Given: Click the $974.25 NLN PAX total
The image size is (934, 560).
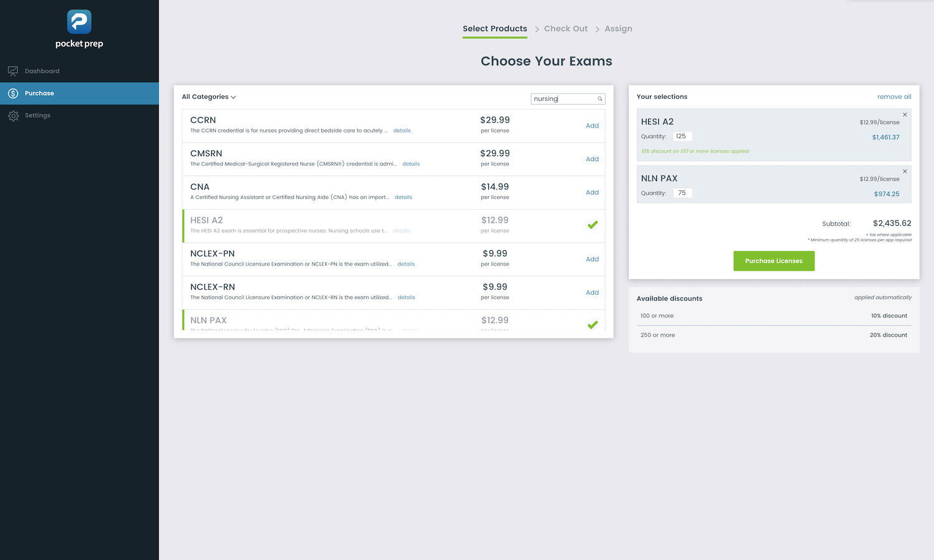Looking at the screenshot, I should pos(887,194).
